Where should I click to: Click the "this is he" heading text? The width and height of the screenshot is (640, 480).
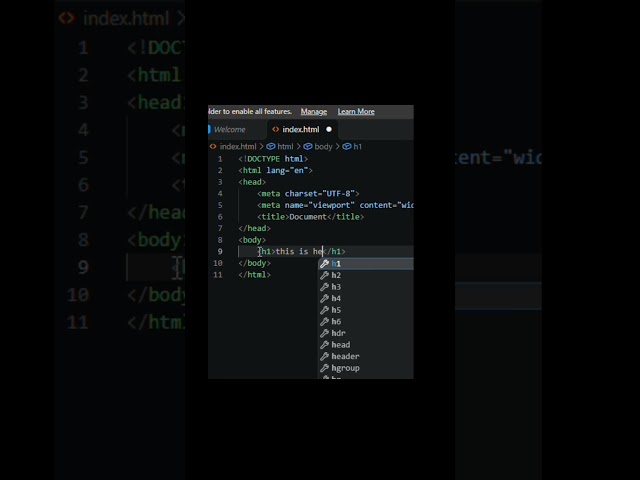pyautogui.click(x=299, y=251)
